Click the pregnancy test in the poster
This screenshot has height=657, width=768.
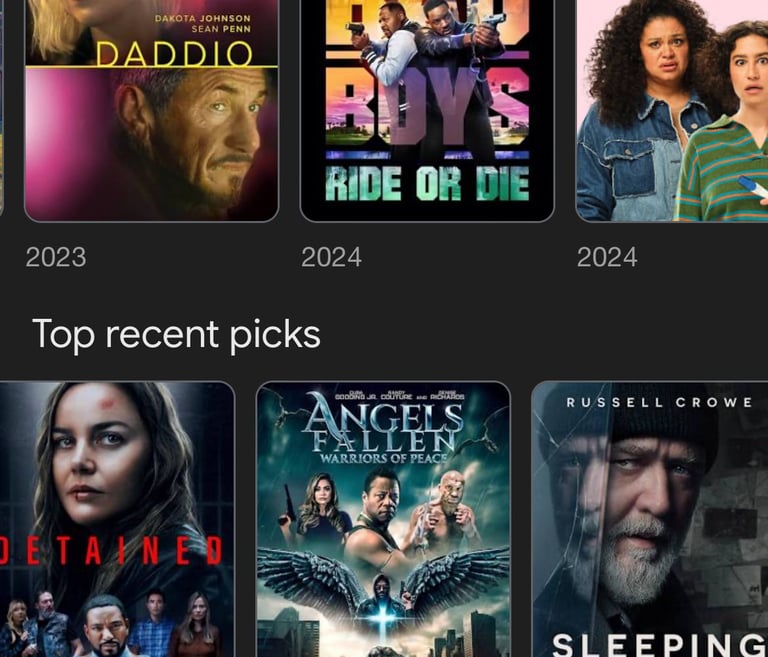click(753, 188)
